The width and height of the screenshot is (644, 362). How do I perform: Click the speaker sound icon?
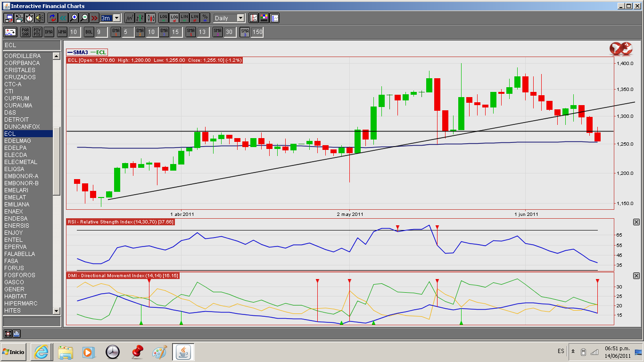click(40, 18)
